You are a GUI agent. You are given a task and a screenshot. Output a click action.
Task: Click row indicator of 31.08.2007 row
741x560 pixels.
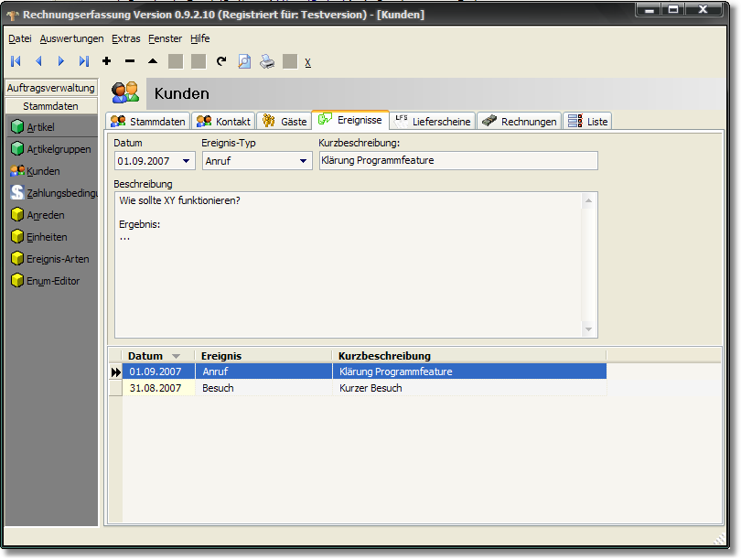tap(116, 388)
